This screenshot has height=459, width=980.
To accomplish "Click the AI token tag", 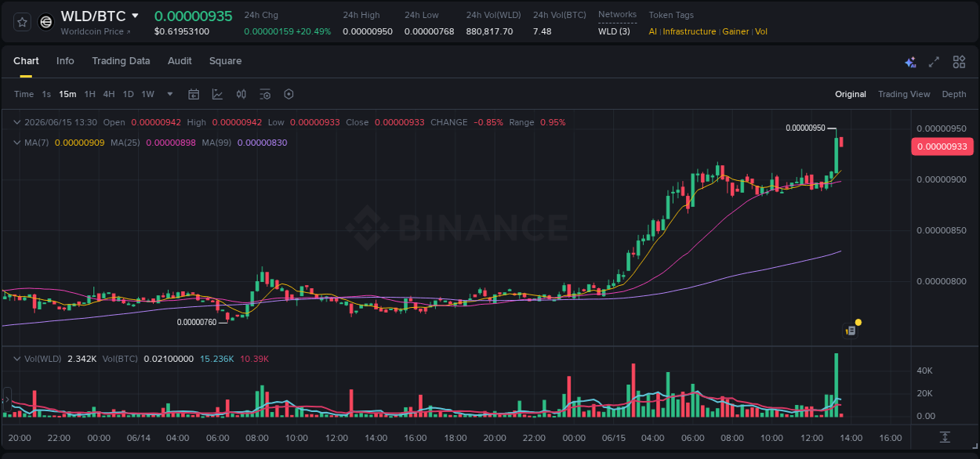I will (653, 31).
